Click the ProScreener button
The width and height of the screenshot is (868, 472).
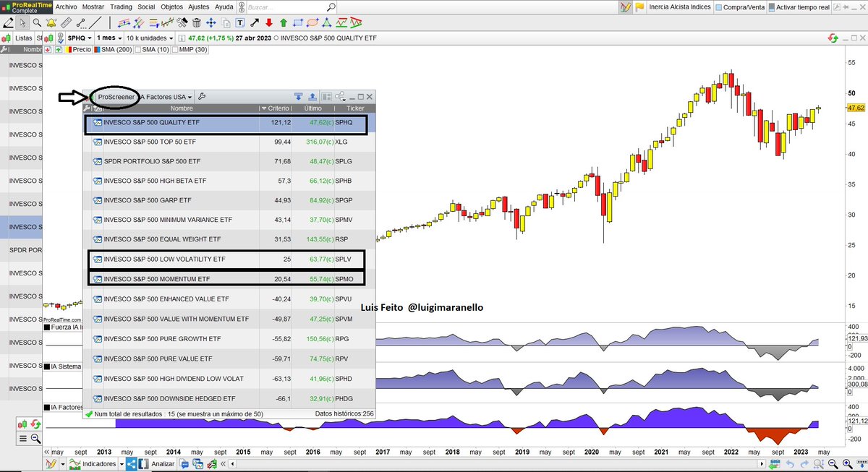pos(116,97)
